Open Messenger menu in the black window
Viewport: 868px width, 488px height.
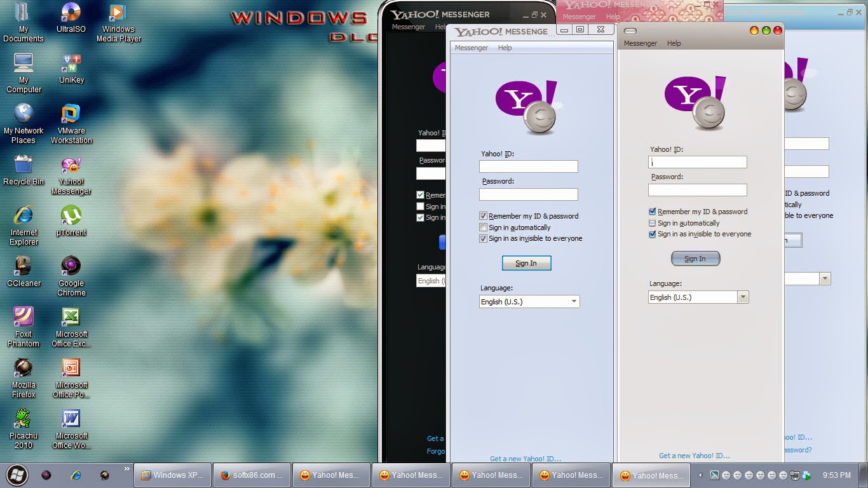tap(409, 27)
